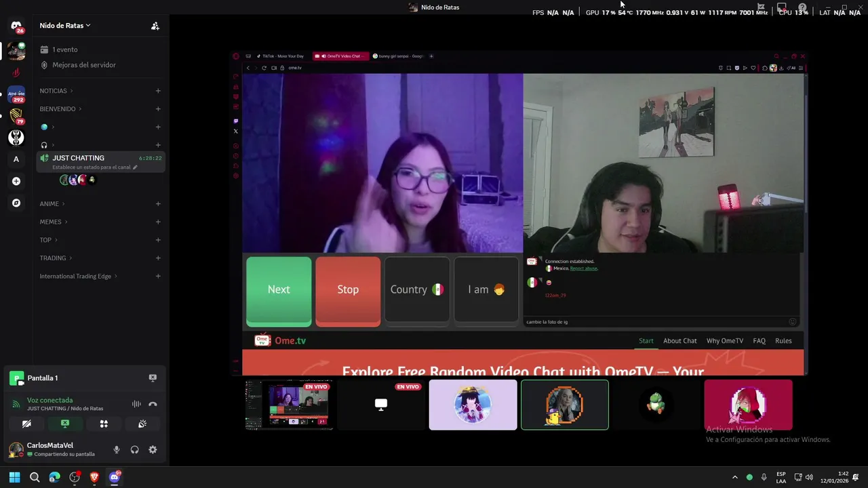
Task: Click Why OmeTV nav item
Action: tap(725, 341)
